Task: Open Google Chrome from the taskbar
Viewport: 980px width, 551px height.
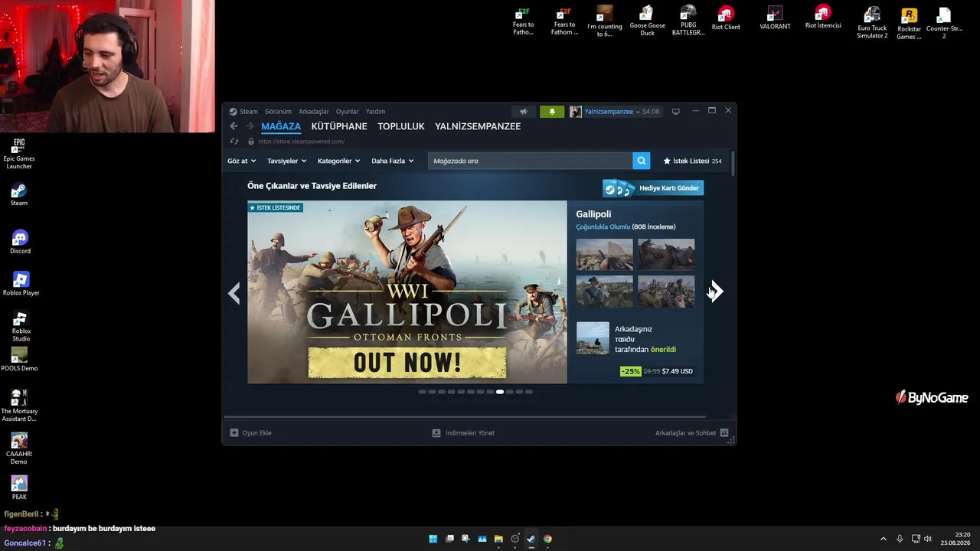Action: (x=547, y=539)
